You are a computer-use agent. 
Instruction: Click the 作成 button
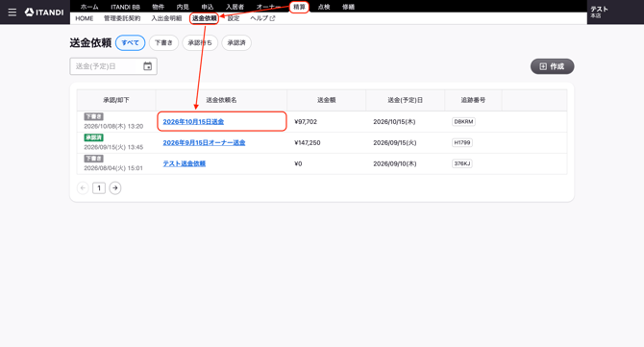[552, 66]
